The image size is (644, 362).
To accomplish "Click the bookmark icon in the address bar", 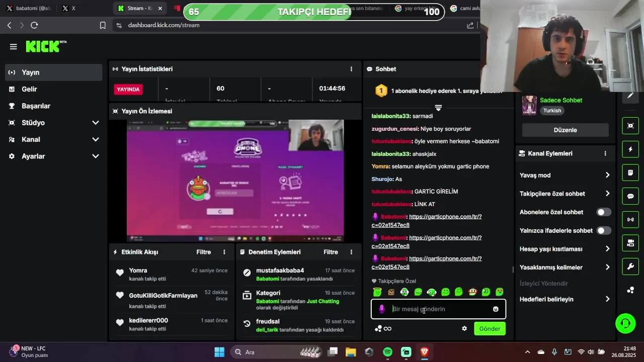I will (103, 25).
